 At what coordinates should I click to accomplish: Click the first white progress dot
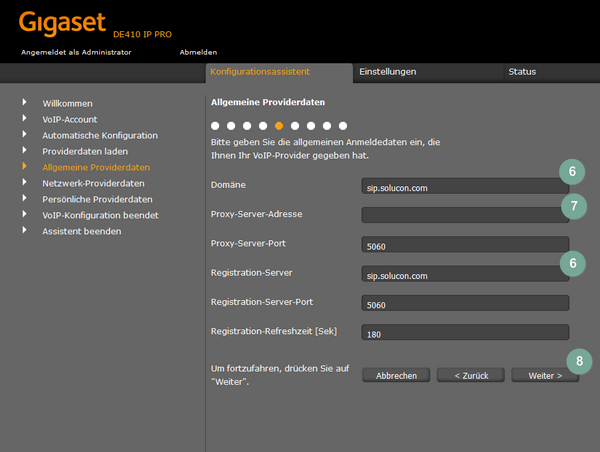(x=215, y=127)
